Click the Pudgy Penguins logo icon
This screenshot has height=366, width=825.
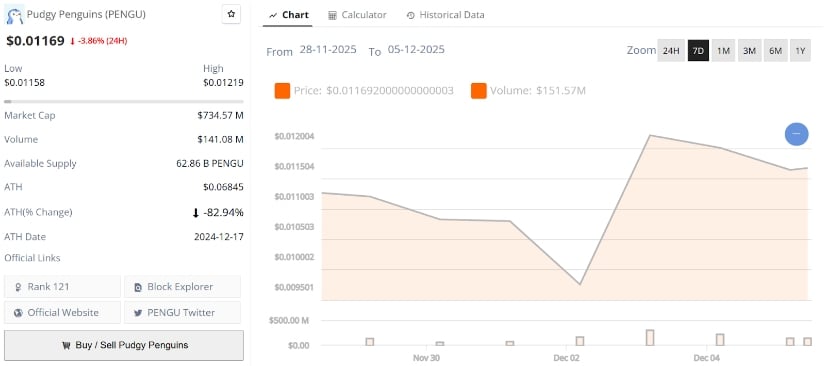tap(14, 15)
